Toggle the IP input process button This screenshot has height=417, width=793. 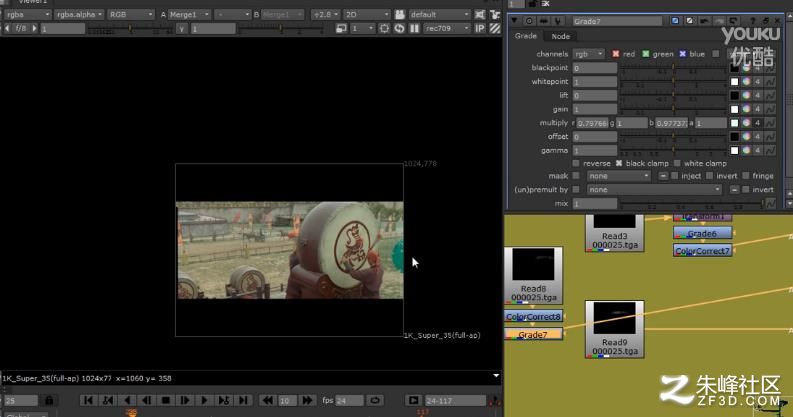pos(480,28)
